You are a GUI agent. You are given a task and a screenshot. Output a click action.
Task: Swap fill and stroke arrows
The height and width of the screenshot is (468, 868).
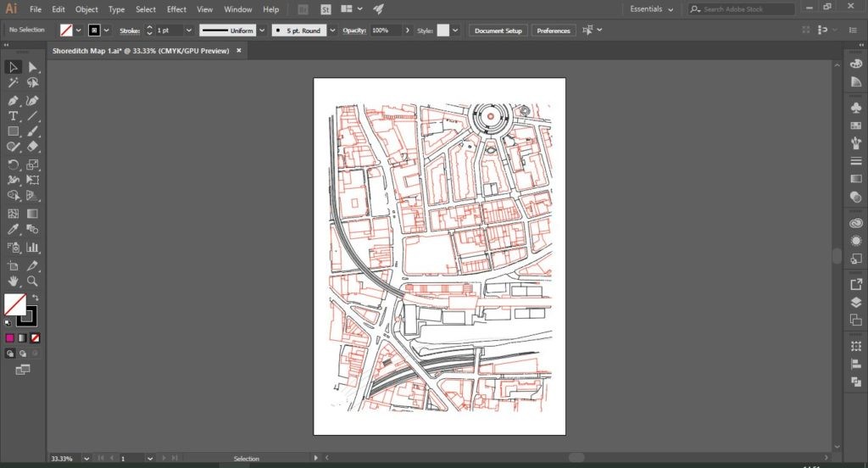36,298
